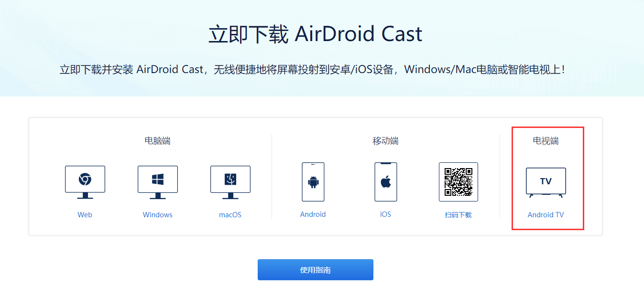Viewport: 644px width, 297px height.
Task: Follow the iOS text link
Action: (386, 214)
